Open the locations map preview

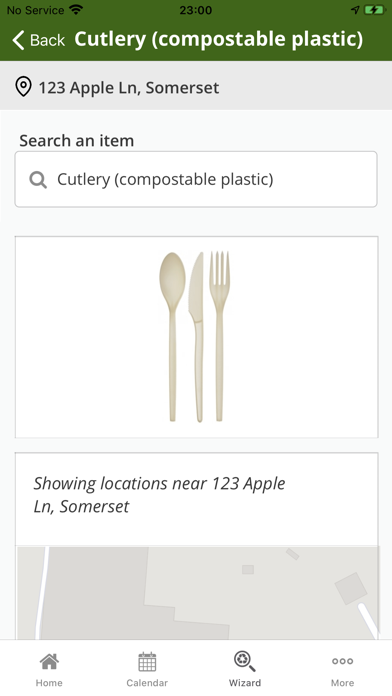coord(198,593)
